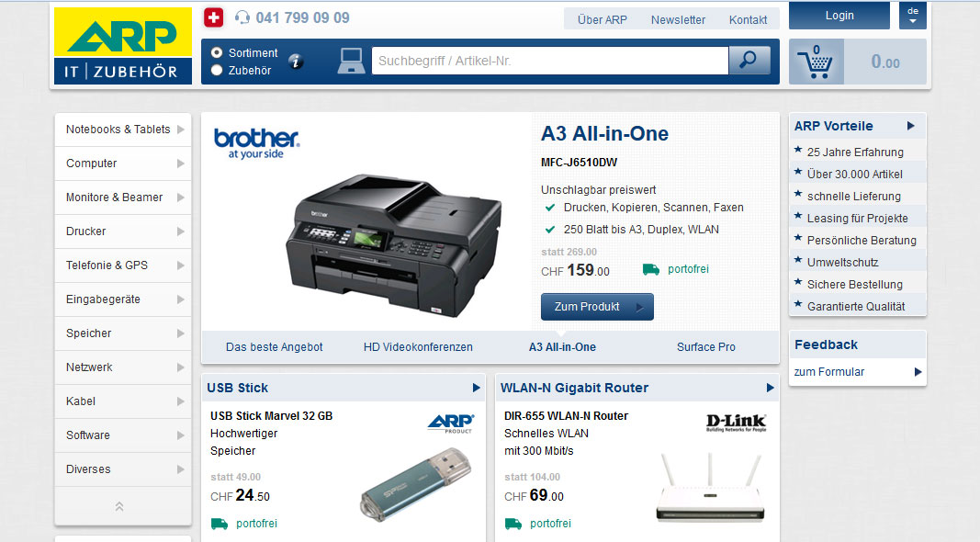The width and height of the screenshot is (980, 542).
Task: Switch to HD Videokonferenzen banner tab
Action: 418,347
